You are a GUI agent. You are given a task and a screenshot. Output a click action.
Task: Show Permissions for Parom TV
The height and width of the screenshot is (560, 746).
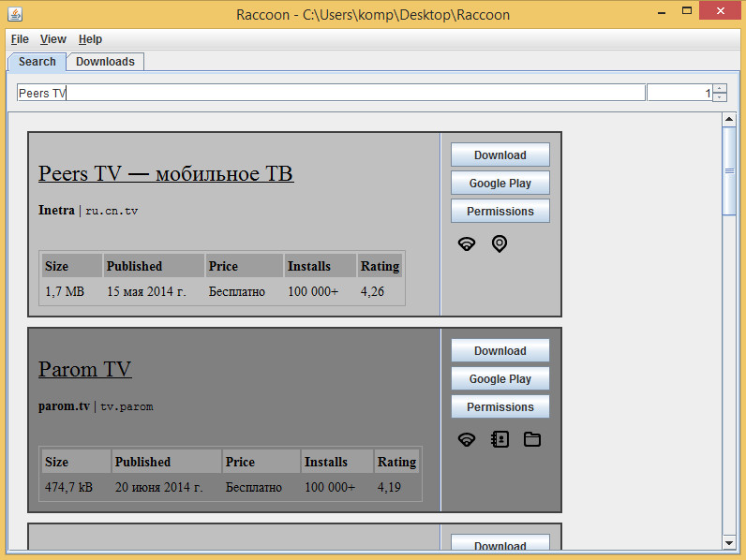pyautogui.click(x=500, y=407)
